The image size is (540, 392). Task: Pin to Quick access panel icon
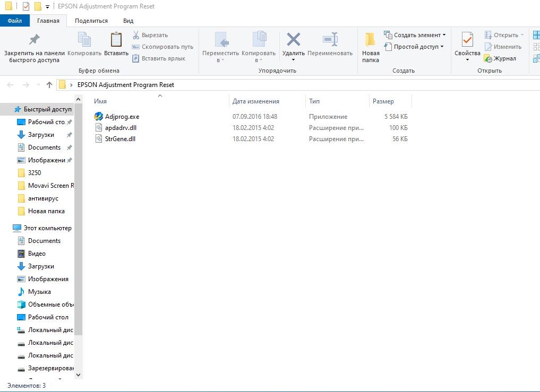coord(34,40)
